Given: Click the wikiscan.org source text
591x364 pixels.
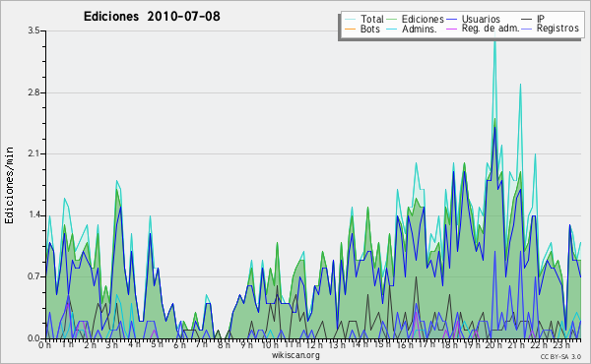Looking at the screenshot, I should point(295,355).
